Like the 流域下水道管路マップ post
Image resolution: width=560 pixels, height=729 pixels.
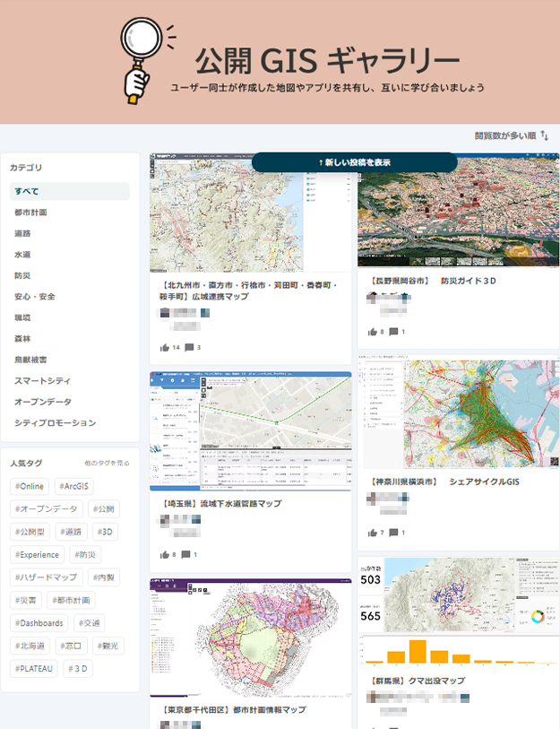[x=165, y=555]
